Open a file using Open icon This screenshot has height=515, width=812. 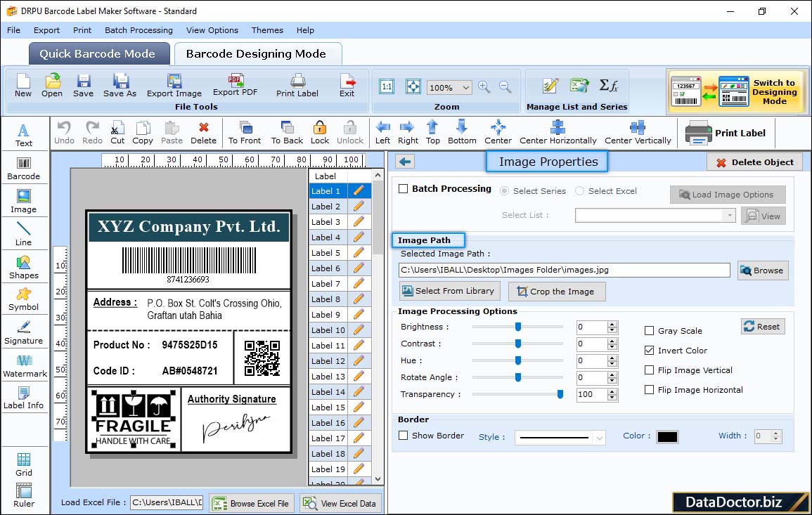point(52,86)
